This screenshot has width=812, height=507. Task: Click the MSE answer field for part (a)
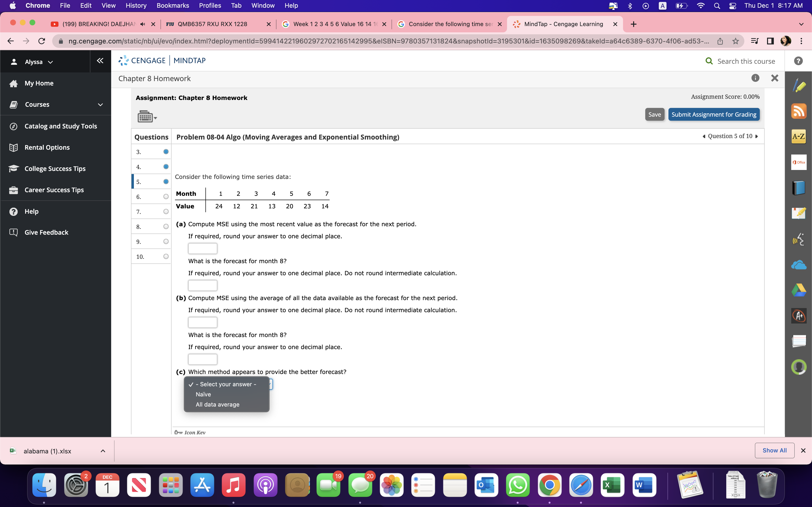(x=203, y=248)
